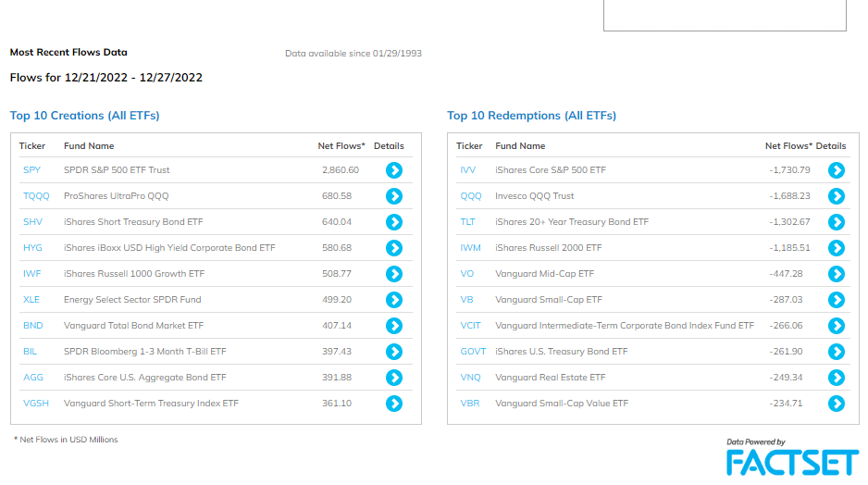Open details arrow for Invesco QQQ Trust
The image size is (868, 485).
pyautogui.click(x=837, y=196)
